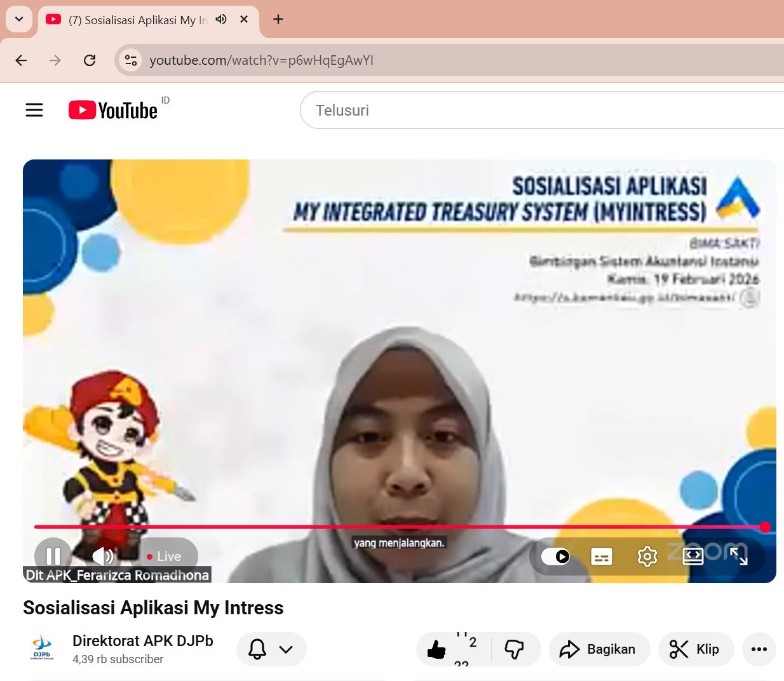Enter fullscreen video mode

(738, 556)
